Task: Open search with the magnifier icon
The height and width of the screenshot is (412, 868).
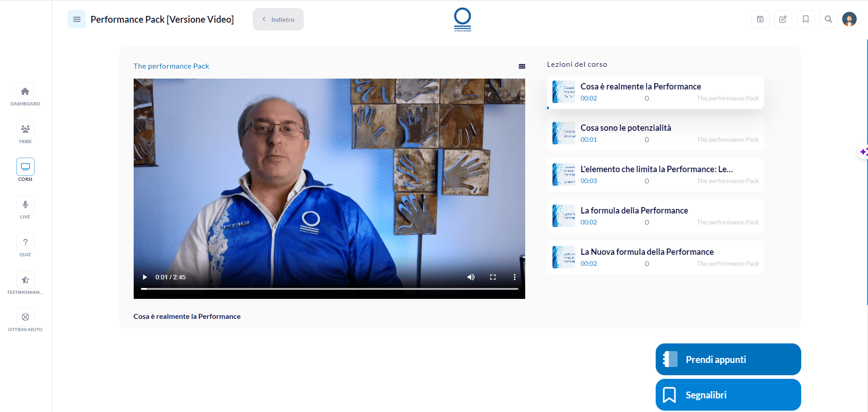Action: coord(828,19)
